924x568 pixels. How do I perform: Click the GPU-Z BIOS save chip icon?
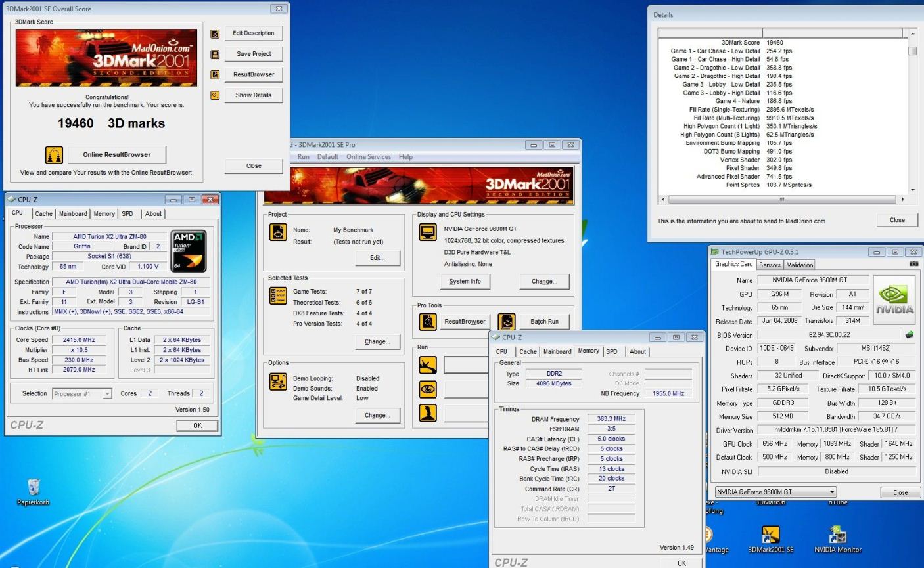point(910,335)
